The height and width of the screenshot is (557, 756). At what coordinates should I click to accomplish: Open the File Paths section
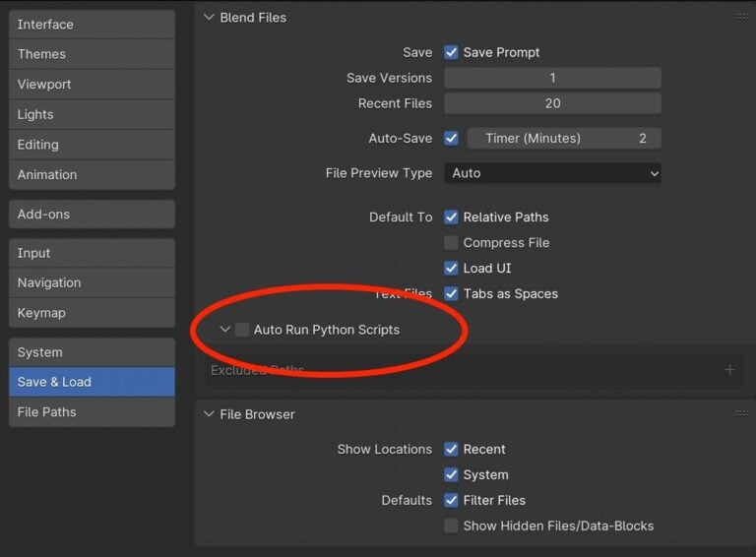click(x=92, y=412)
